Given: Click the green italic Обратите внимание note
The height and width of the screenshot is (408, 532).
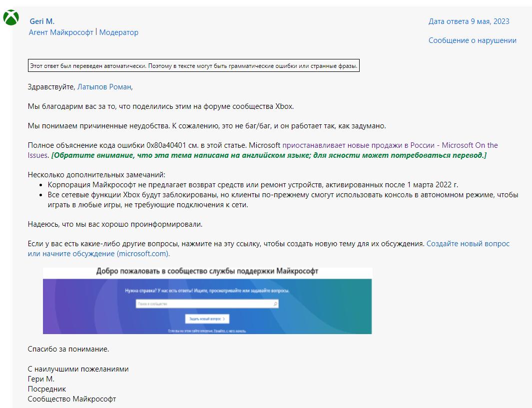Looking at the screenshot, I should pos(269,155).
